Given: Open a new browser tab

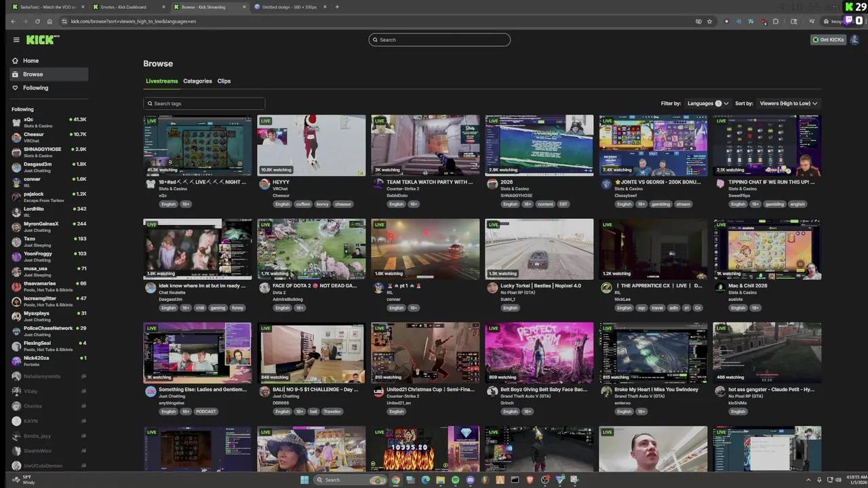Looking at the screenshot, I should click(337, 7).
